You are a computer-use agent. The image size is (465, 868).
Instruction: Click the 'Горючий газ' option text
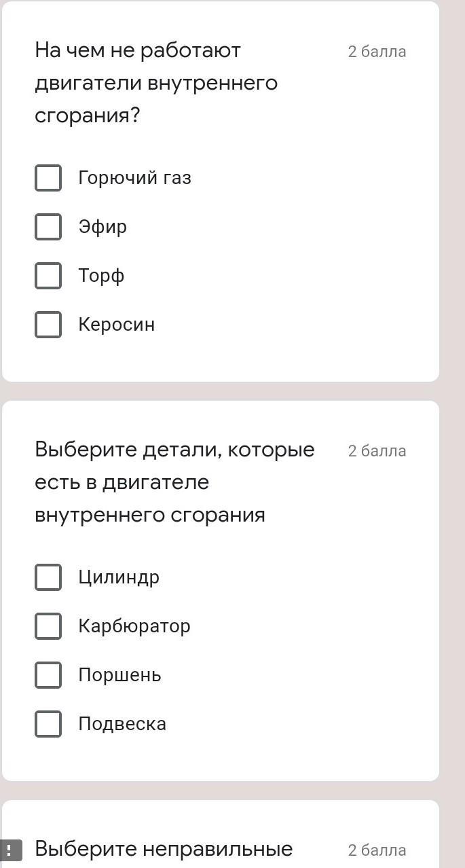pyautogui.click(x=134, y=178)
